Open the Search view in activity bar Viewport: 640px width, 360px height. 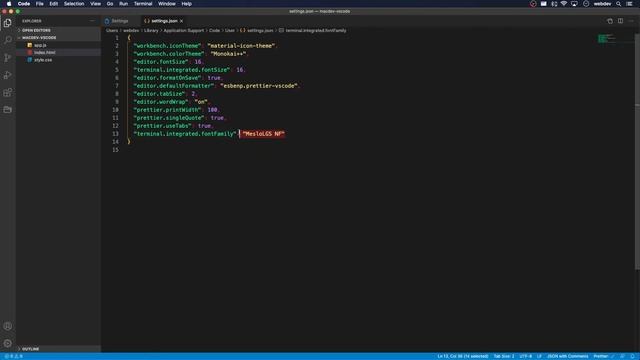click(x=7, y=40)
